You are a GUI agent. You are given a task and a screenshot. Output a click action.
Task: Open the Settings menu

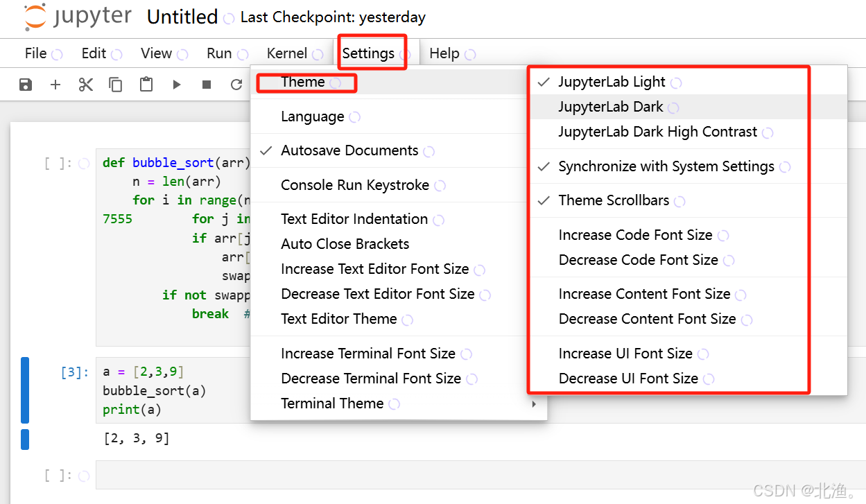click(368, 53)
